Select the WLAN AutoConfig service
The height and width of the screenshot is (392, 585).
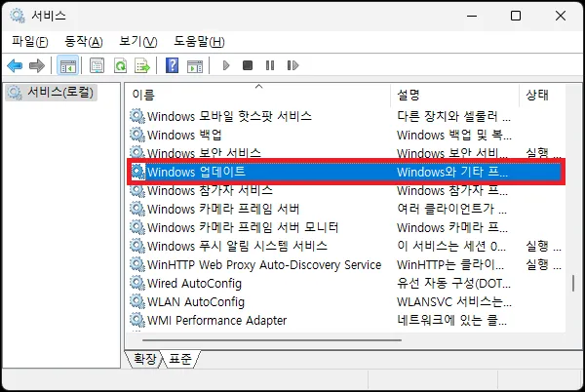(346, 301)
